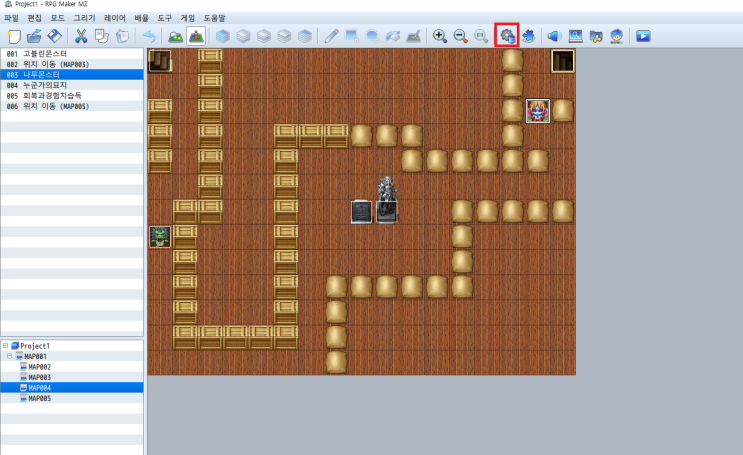Viewport: 743px width, 455px height.
Task: Select the Shadow Pen tool
Action: (x=413, y=36)
